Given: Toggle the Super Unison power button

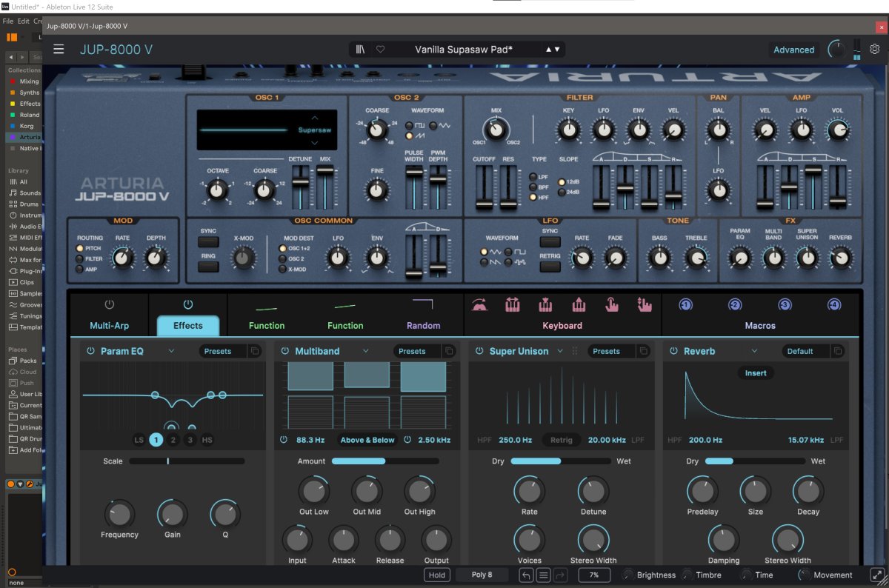Looking at the screenshot, I should pos(479,351).
